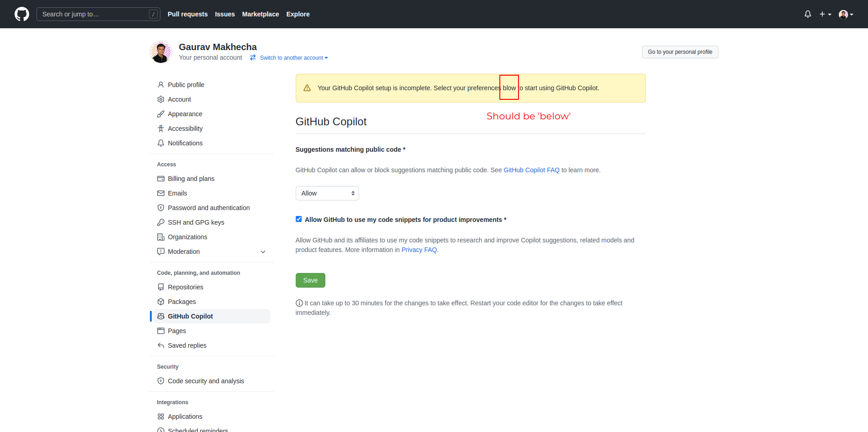Open Marketplace in top navigation

click(x=261, y=14)
